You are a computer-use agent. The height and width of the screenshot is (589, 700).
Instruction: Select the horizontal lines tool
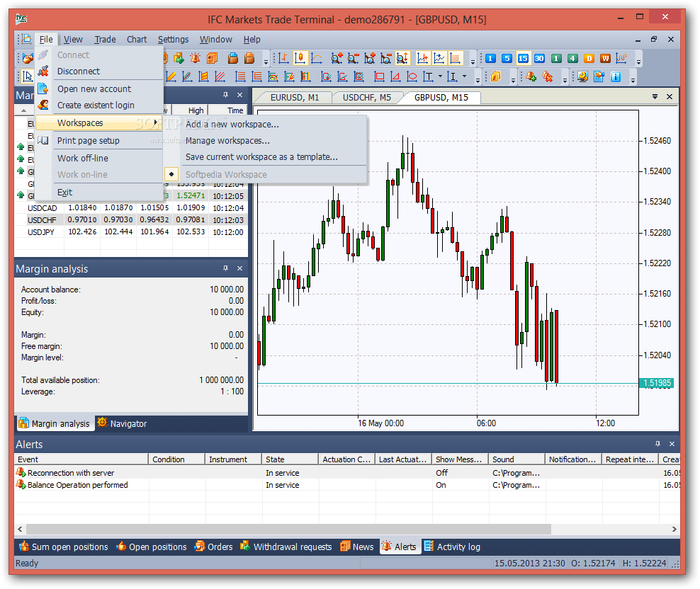(x=240, y=76)
